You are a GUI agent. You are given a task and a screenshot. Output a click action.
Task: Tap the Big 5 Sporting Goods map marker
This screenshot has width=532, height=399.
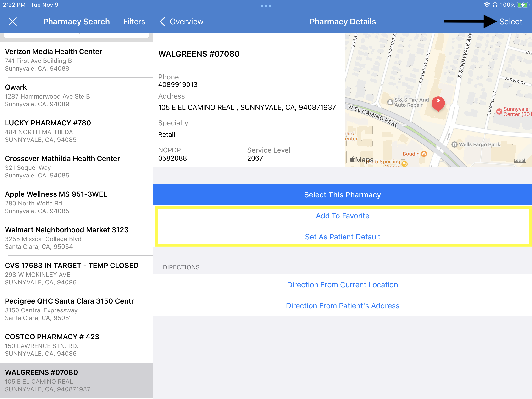point(405,164)
